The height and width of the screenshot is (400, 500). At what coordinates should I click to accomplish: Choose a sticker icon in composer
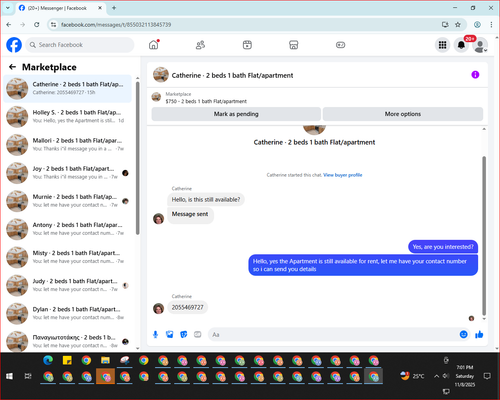[x=184, y=334]
